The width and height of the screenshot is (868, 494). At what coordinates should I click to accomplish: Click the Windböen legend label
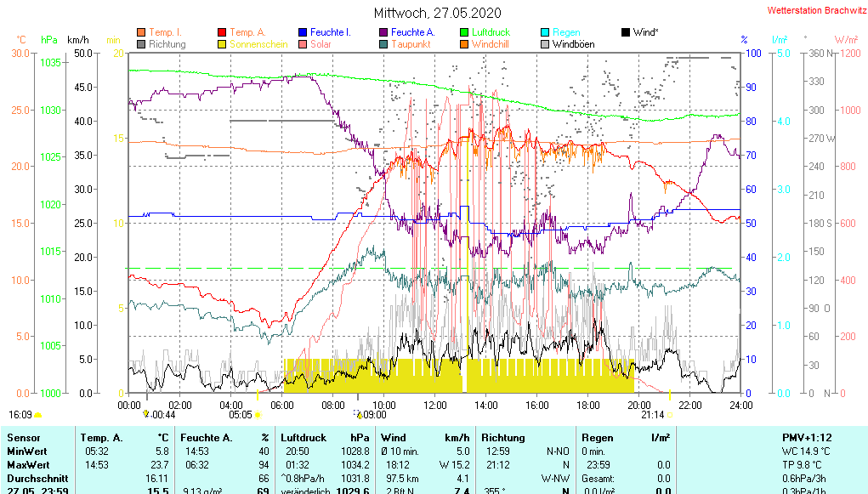(x=574, y=44)
